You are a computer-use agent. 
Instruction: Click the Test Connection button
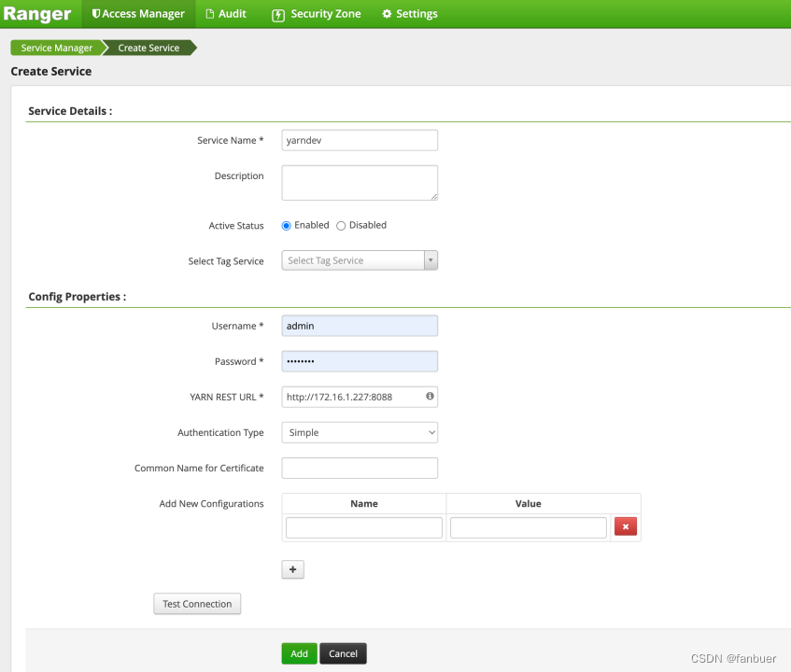click(197, 604)
